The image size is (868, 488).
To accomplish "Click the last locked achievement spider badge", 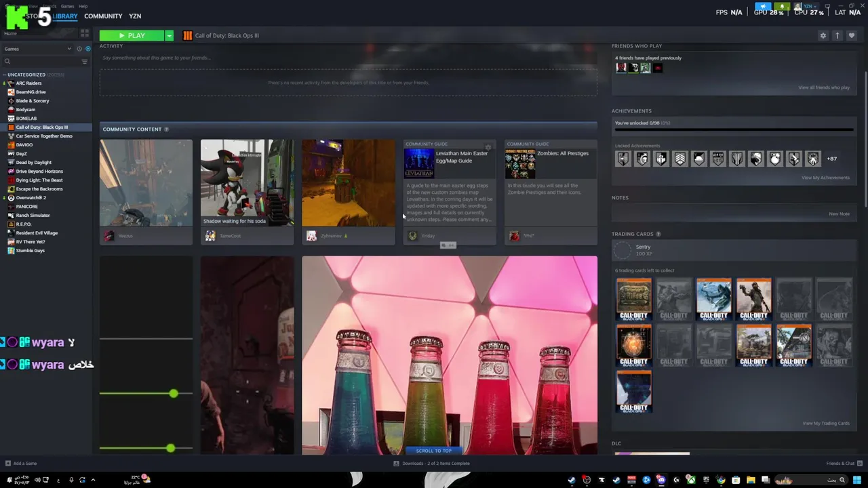I will click(x=813, y=159).
